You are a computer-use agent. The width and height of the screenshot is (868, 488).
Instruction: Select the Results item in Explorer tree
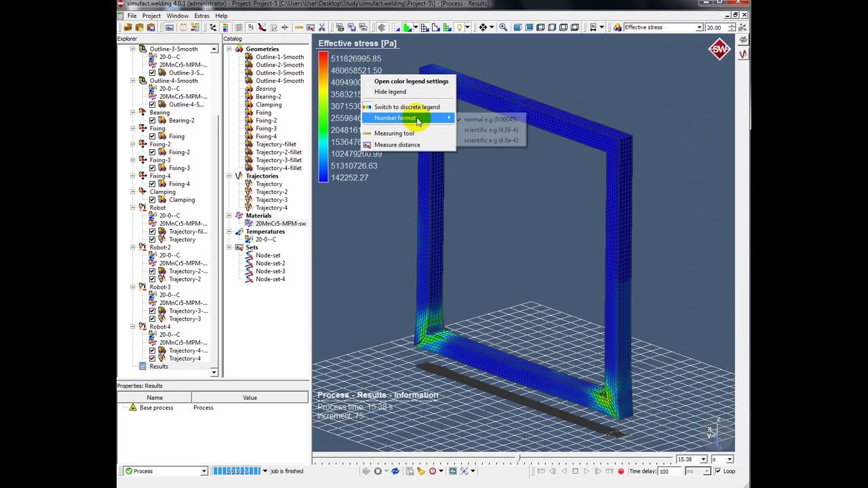click(x=159, y=367)
